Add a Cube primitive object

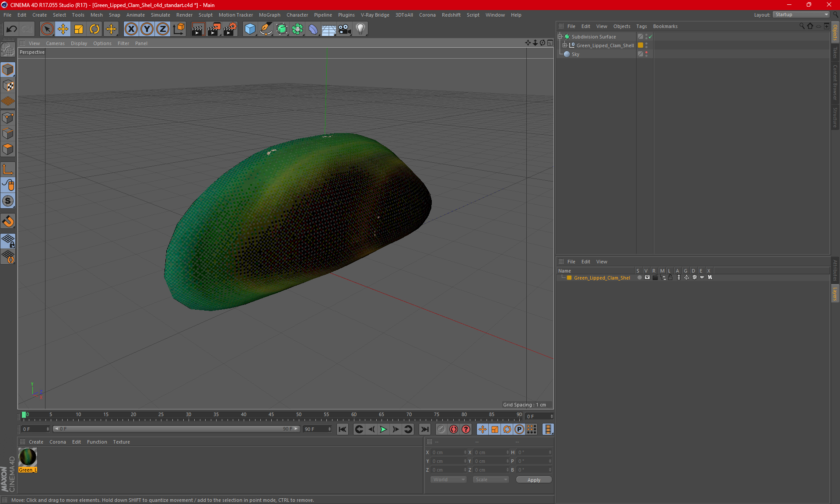pos(250,29)
